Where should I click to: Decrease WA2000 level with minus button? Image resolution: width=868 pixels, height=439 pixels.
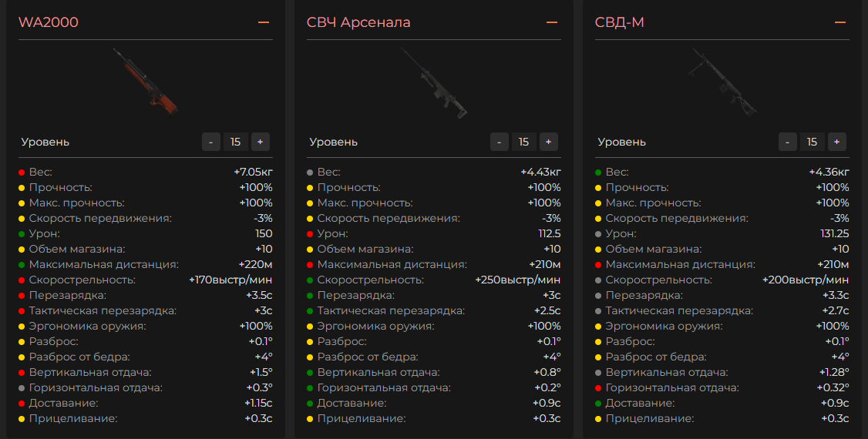(211, 142)
